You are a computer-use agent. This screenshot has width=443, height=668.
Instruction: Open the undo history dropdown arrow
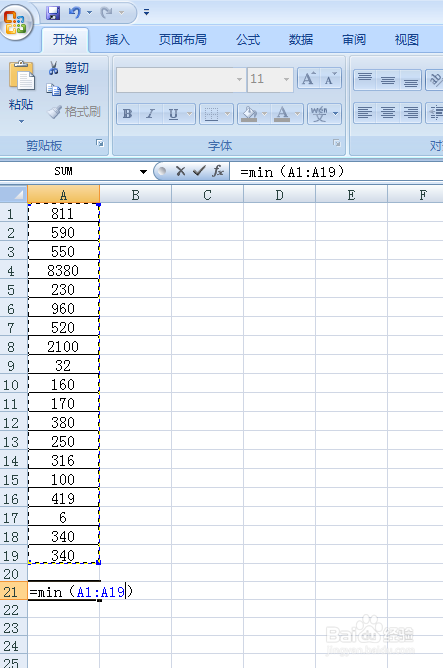[89, 13]
